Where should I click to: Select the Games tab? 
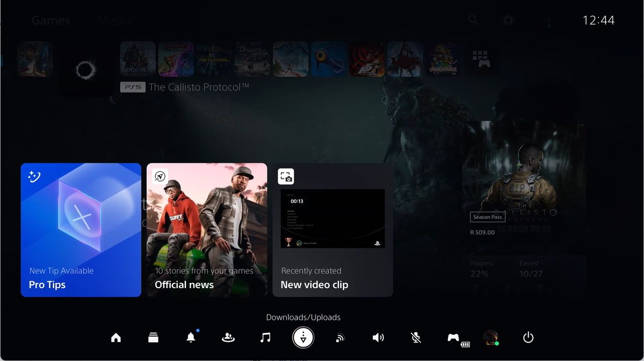tap(51, 20)
